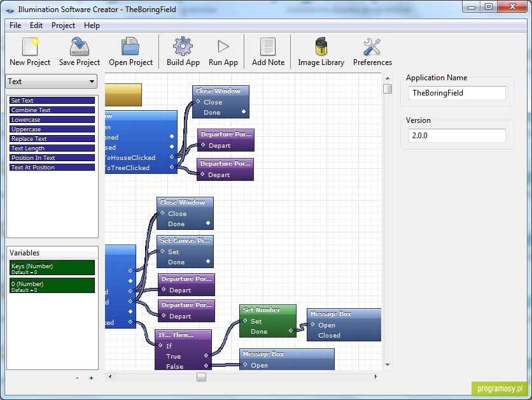
Task: Click the New Project toolbar icon
Action: [x=30, y=47]
